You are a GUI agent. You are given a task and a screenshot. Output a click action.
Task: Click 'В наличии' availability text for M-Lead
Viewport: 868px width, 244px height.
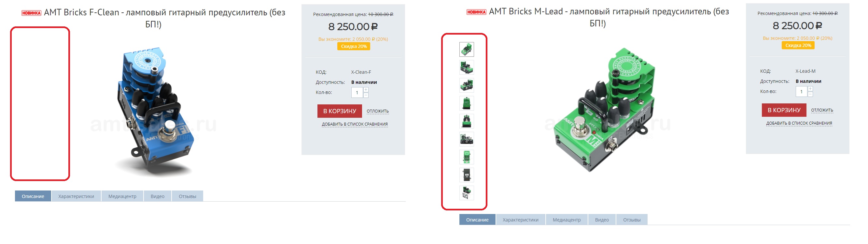click(808, 81)
